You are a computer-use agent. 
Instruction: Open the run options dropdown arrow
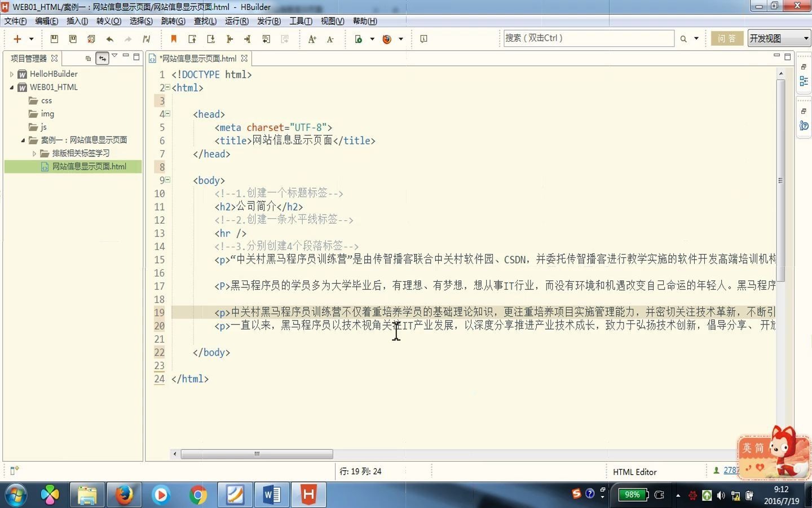click(372, 39)
